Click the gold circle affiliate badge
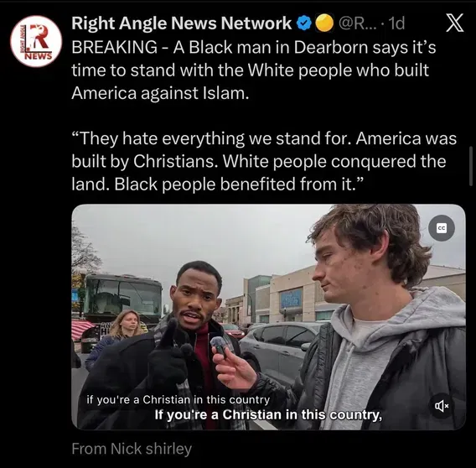This screenshot has width=476, height=468. point(324,23)
